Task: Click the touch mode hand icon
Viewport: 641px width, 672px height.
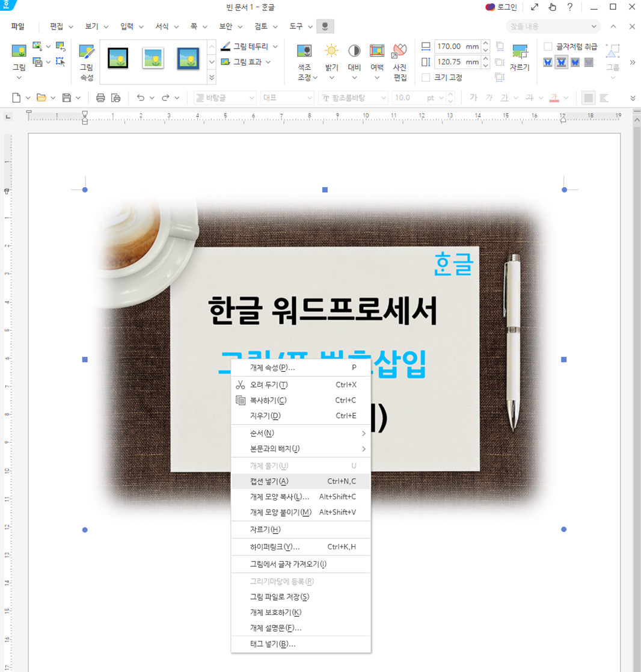Action: (x=552, y=7)
